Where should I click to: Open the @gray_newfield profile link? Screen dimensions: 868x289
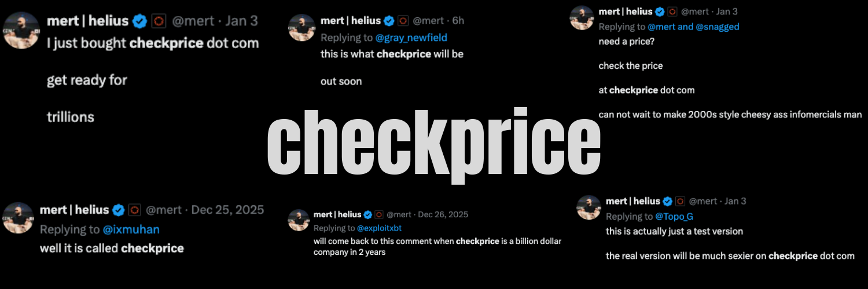pyautogui.click(x=411, y=38)
